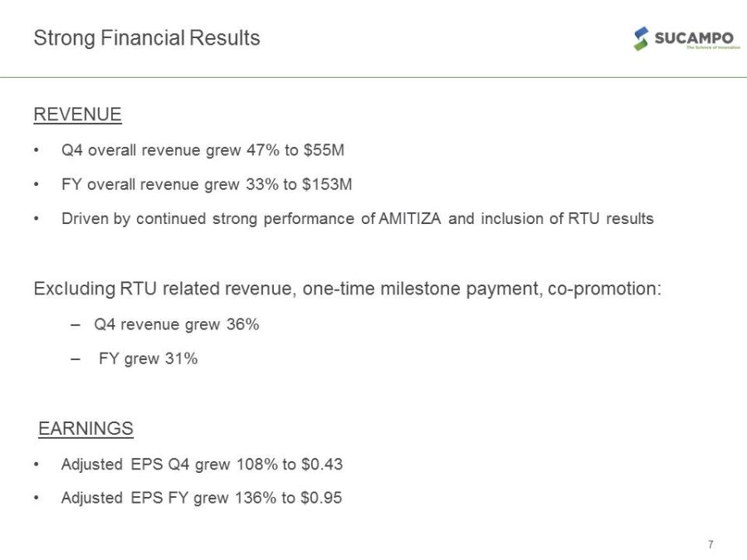Viewport: 747px width, 560px height.
Task: Select the Strong Financial Results slide title
Action: tap(146, 38)
